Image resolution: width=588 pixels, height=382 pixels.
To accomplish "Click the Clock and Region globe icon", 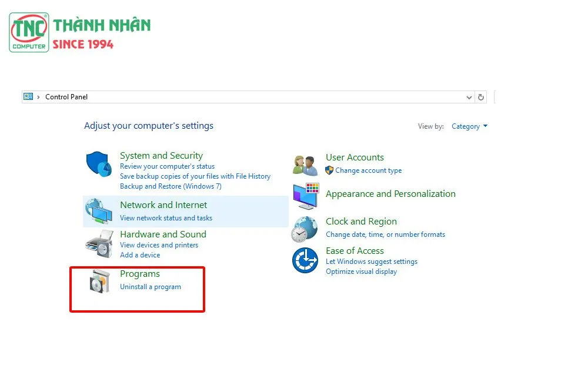I will pyautogui.click(x=305, y=229).
